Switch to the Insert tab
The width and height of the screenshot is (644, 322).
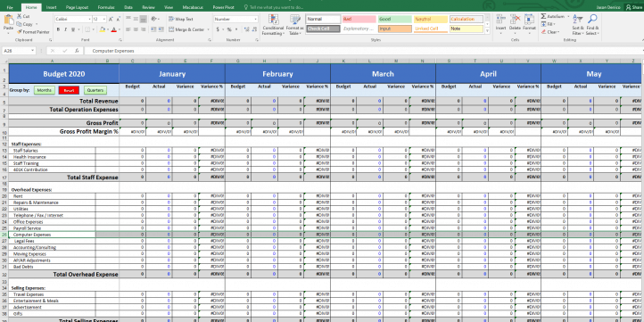coord(52,7)
